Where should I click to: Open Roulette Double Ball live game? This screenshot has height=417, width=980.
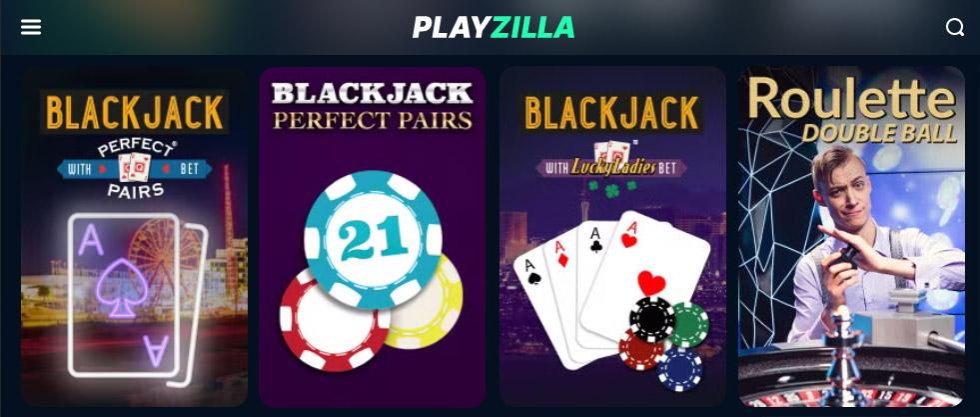(x=852, y=237)
